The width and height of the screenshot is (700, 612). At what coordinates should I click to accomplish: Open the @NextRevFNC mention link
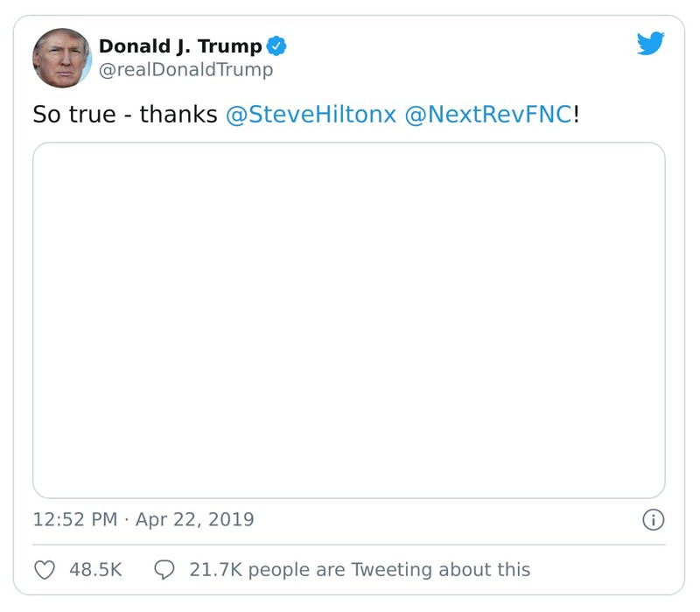coord(493,112)
